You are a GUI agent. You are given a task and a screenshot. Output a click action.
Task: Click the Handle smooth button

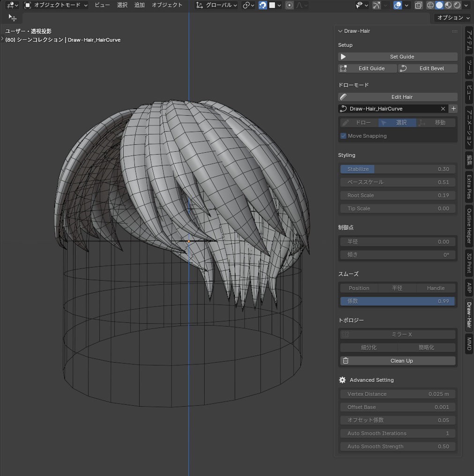tap(436, 288)
